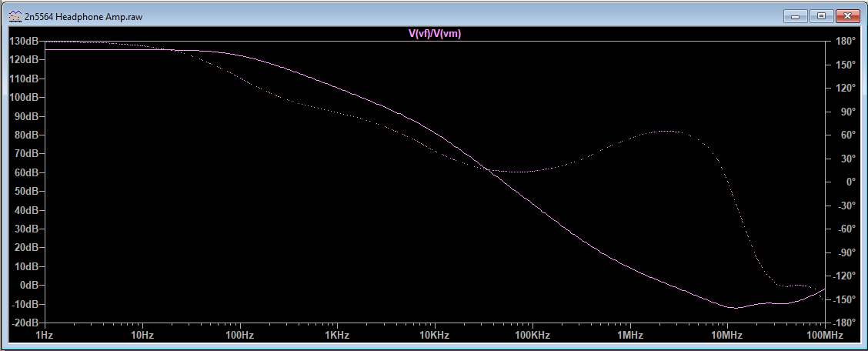
Task: Maximize the waveform window
Action: (821, 17)
